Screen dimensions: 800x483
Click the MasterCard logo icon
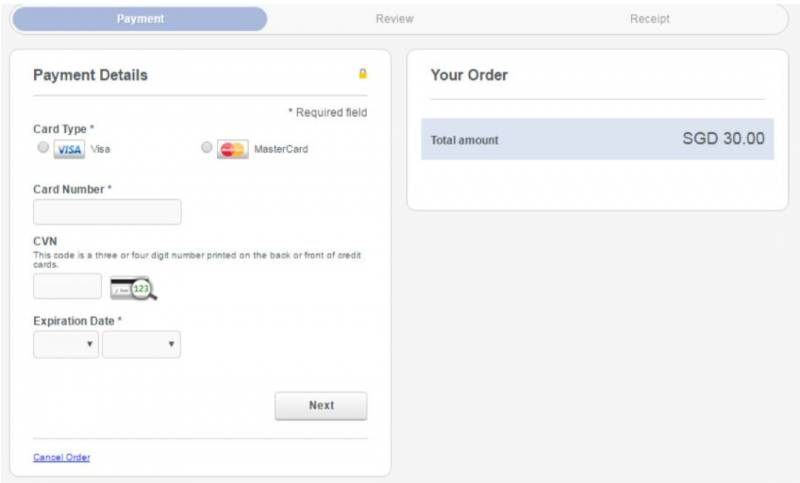click(x=232, y=149)
